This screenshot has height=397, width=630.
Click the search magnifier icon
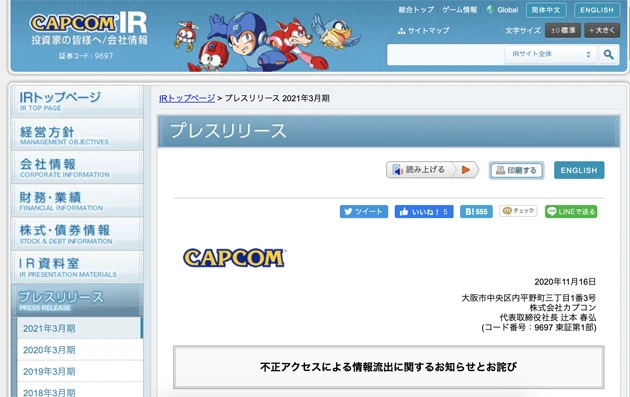pos(608,54)
